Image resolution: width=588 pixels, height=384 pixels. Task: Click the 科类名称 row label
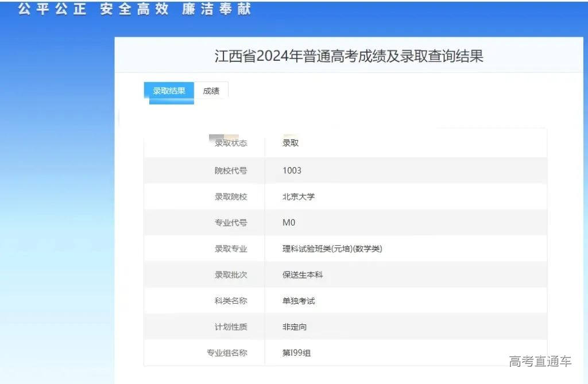click(231, 300)
